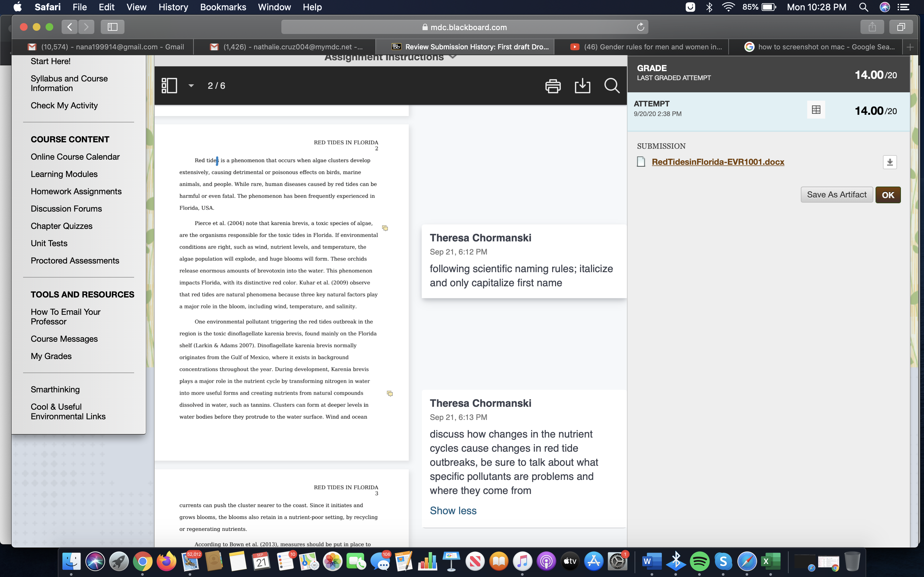Download the annotated document from viewer toolbar
The image size is (924, 577).
pyautogui.click(x=582, y=86)
